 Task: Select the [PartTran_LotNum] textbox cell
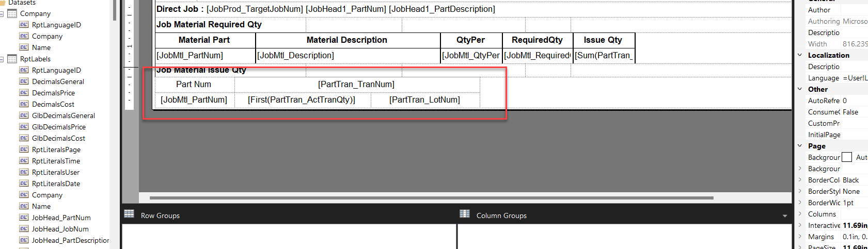[x=424, y=99]
